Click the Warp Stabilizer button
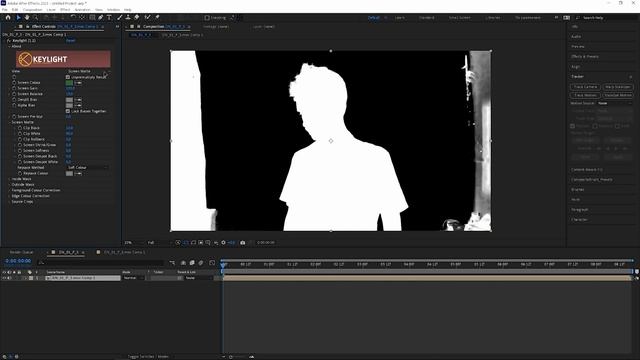Image resolution: width=640 pixels, height=360 pixels. pyautogui.click(x=617, y=87)
